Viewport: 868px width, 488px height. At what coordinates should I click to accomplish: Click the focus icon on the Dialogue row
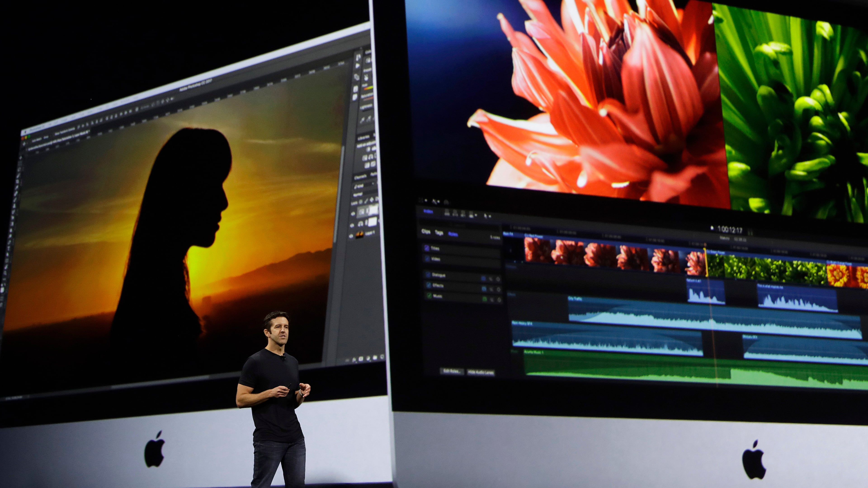498,279
